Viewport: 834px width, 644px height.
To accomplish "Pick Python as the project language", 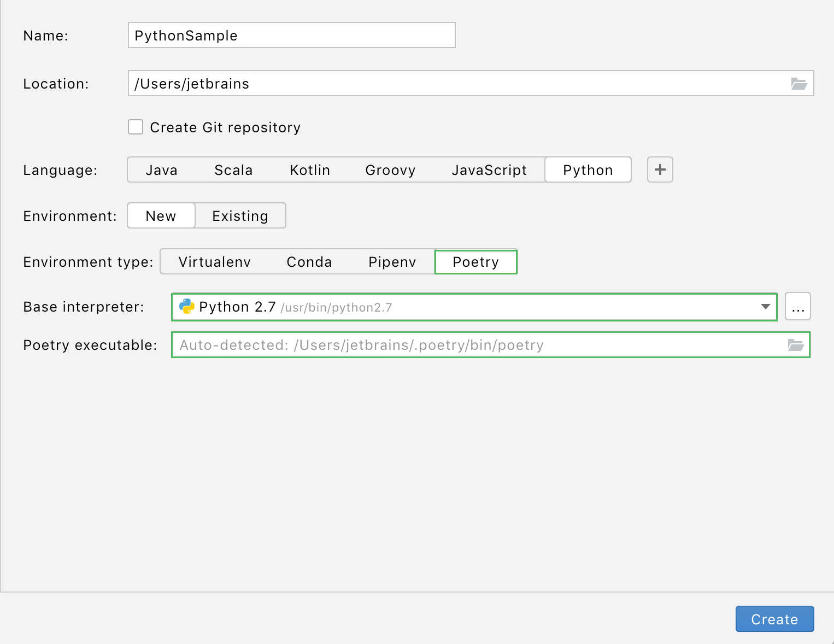I will [x=588, y=170].
